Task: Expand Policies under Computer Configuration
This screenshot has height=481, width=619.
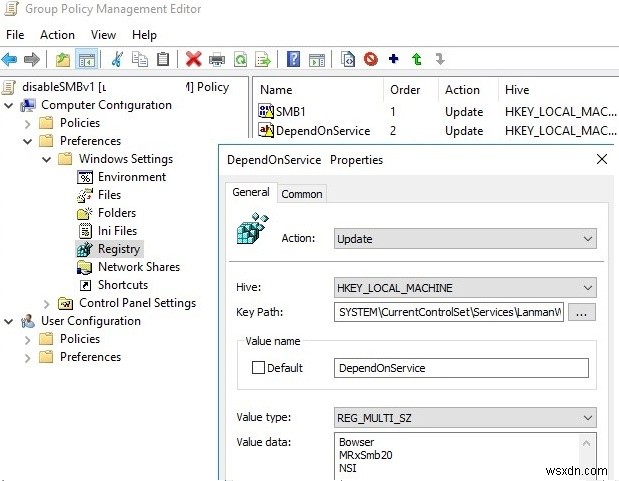Action: (27, 124)
